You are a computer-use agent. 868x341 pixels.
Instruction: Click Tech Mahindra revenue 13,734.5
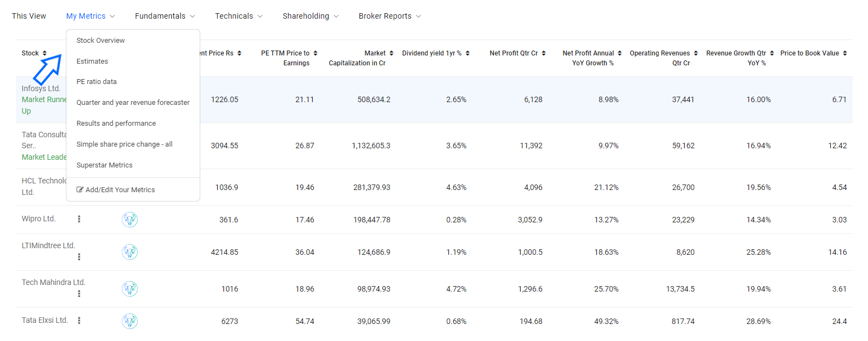click(x=680, y=289)
